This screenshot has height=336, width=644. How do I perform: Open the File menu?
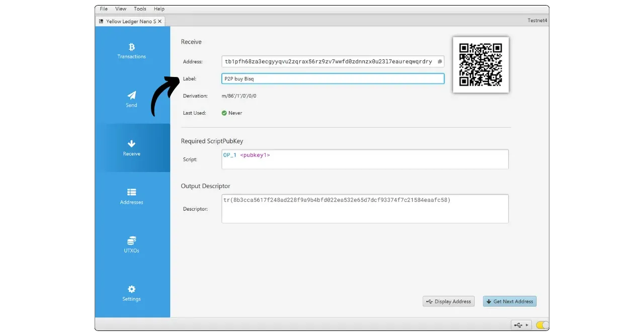[x=104, y=9]
